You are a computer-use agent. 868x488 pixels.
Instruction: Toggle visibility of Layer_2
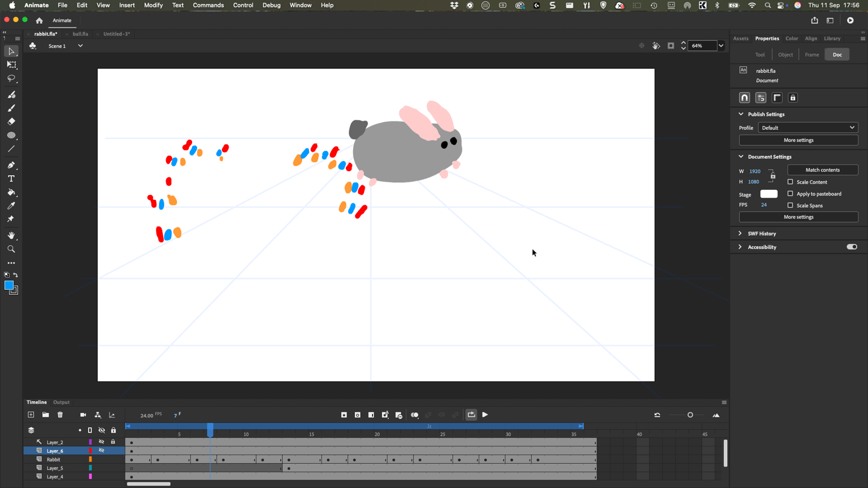[102, 442]
